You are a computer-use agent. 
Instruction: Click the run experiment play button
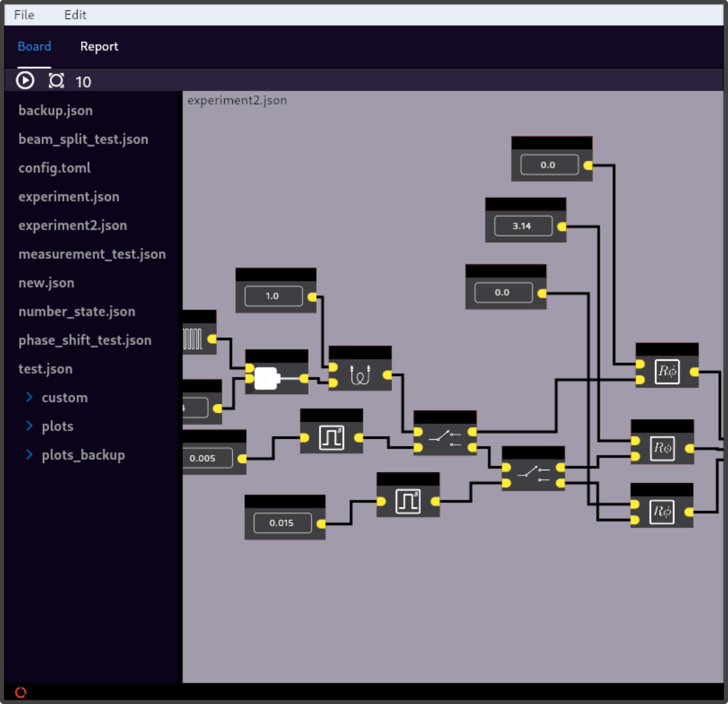pos(25,81)
